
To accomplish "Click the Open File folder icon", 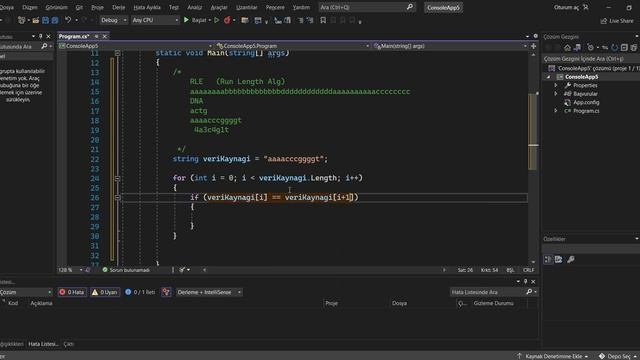I will coord(36,20).
